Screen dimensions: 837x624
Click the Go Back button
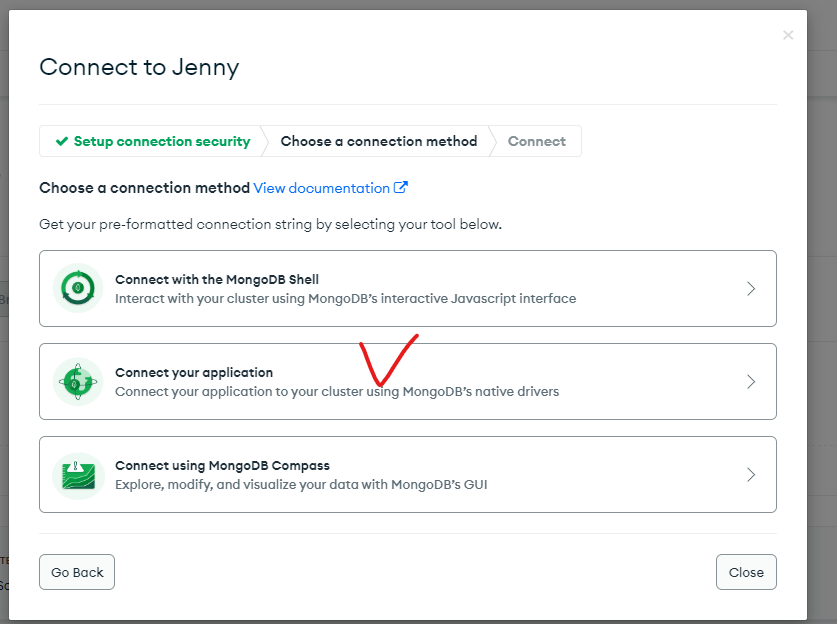click(77, 572)
